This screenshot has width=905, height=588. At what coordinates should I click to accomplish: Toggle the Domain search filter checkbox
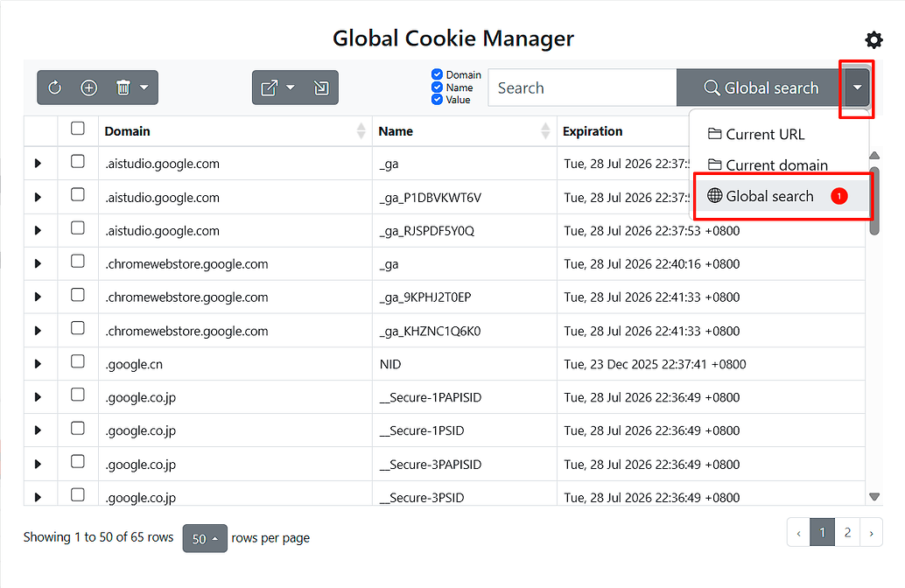[x=437, y=74]
